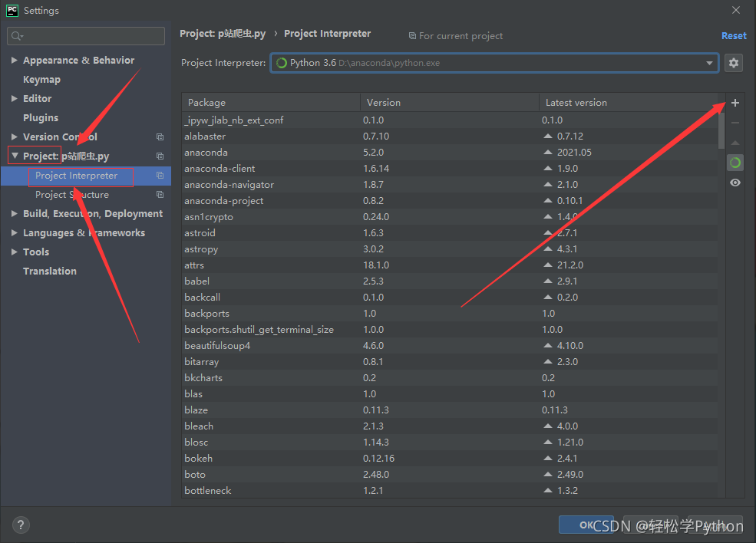The height and width of the screenshot is (543, 756).
Task: Select the anaconda-navigator package row
Action: tap(449, 185)
